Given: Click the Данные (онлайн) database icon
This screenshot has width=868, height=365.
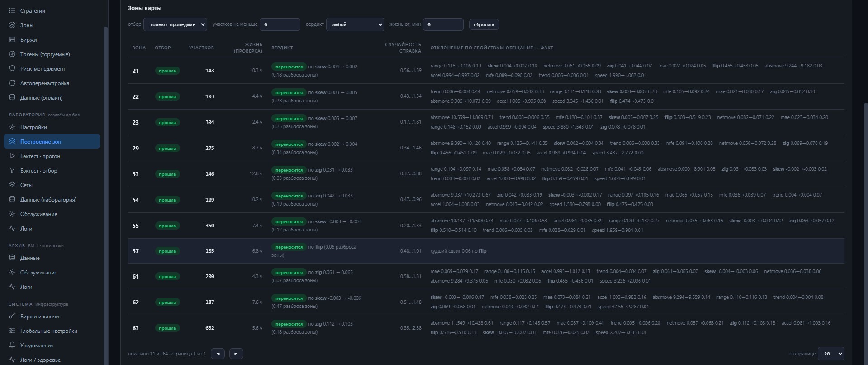Looking at the screenshot, I should tap(12, 97).
